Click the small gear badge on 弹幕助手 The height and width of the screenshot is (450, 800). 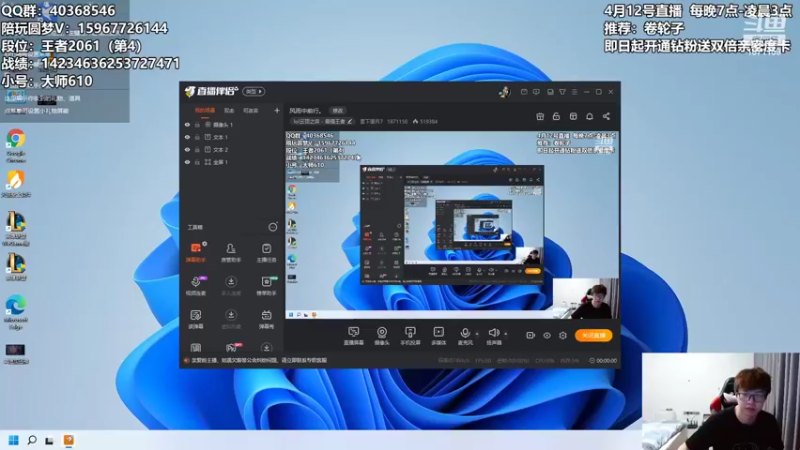(x=205, y=244)
